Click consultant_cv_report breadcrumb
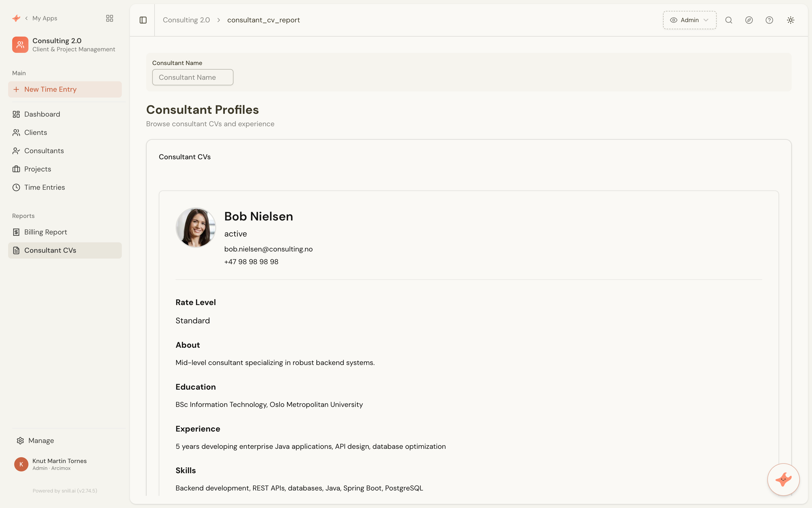Screen dimensions: 812x508 263,20
